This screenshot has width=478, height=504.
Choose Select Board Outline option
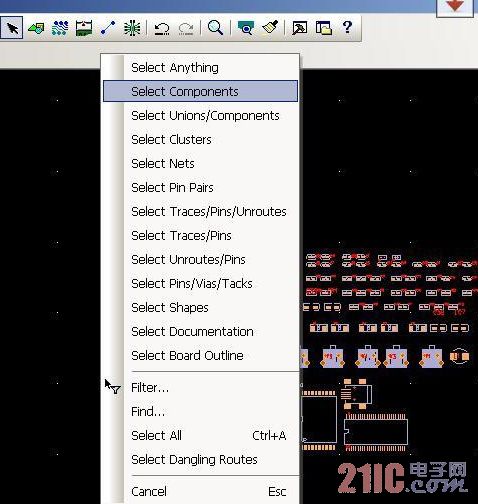200,356
